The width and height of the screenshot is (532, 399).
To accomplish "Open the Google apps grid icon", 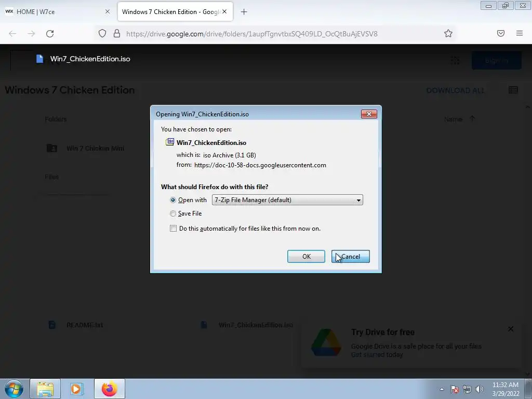I will tap(455, 60).
